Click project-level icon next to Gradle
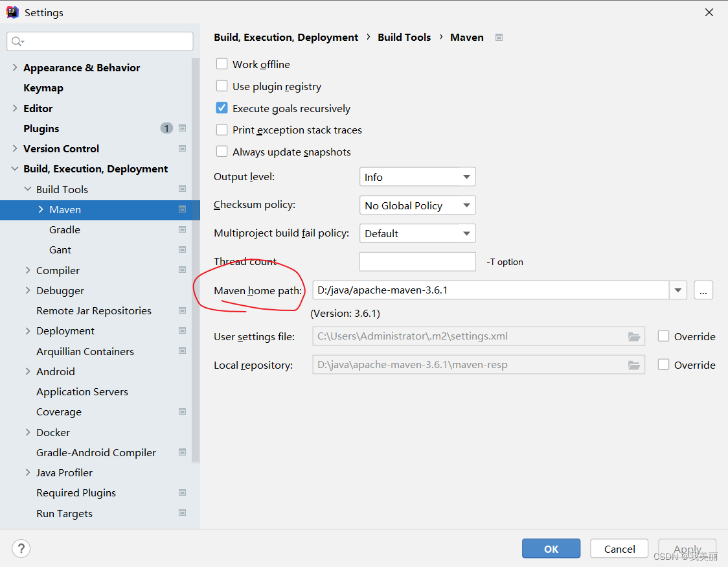The image size is (728, 567). tap(183, 229)
